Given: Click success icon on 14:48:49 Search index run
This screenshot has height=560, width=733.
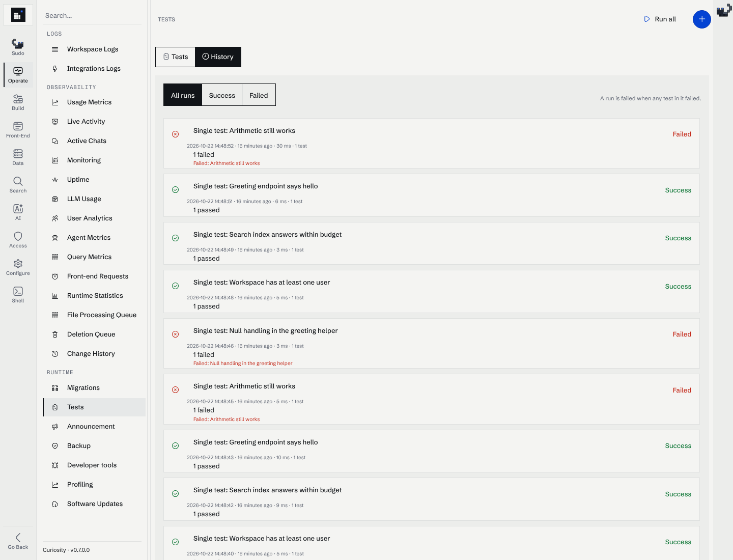Looking at the screenshot, I should [x=175, y=238].
